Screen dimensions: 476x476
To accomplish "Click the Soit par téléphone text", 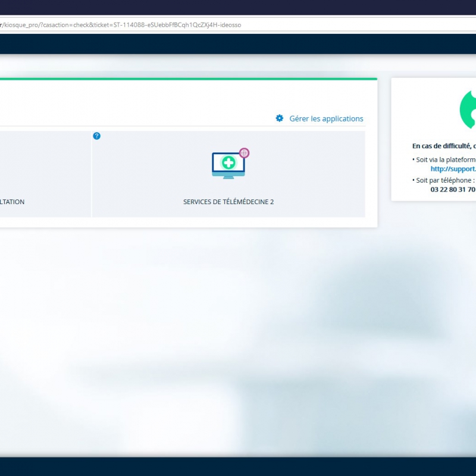I will [443, 180].
